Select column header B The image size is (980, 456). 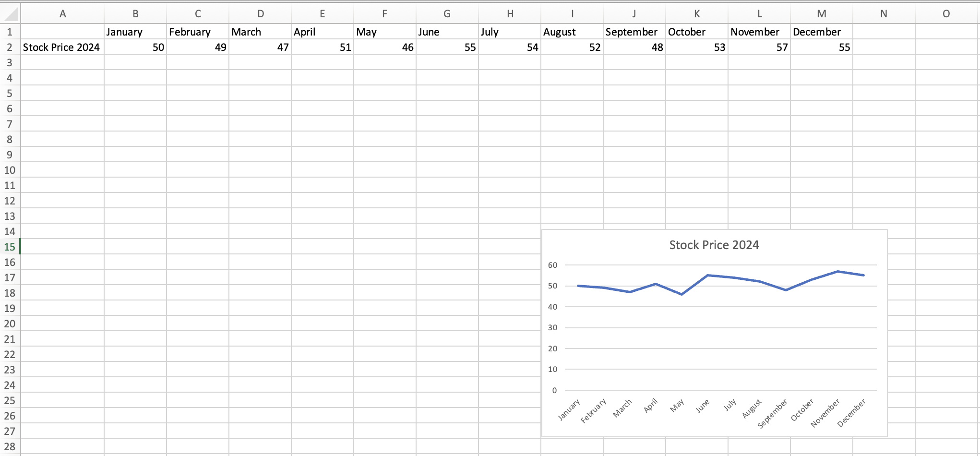135,13
